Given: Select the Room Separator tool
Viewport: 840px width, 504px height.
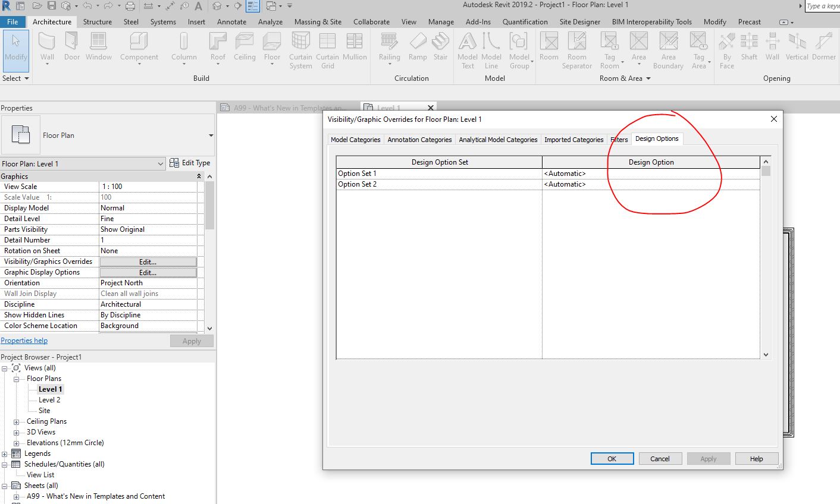Looking at the screenshot, I should [576, 51].
